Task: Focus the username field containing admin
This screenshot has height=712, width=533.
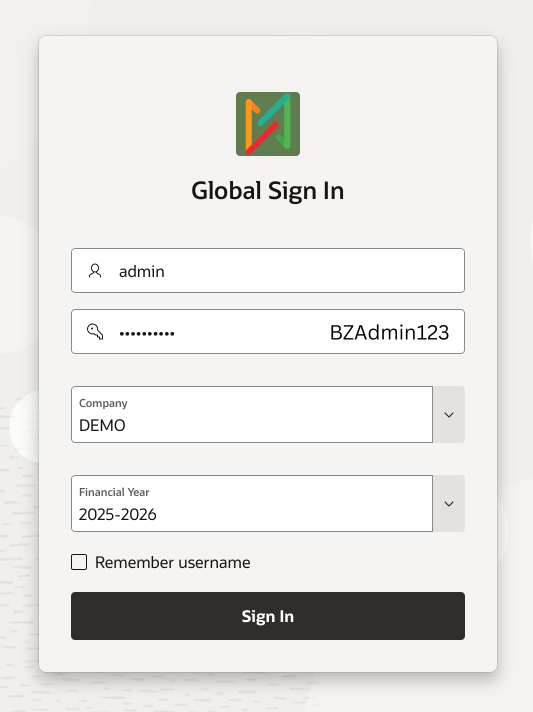Action: (x=268, y=271)
